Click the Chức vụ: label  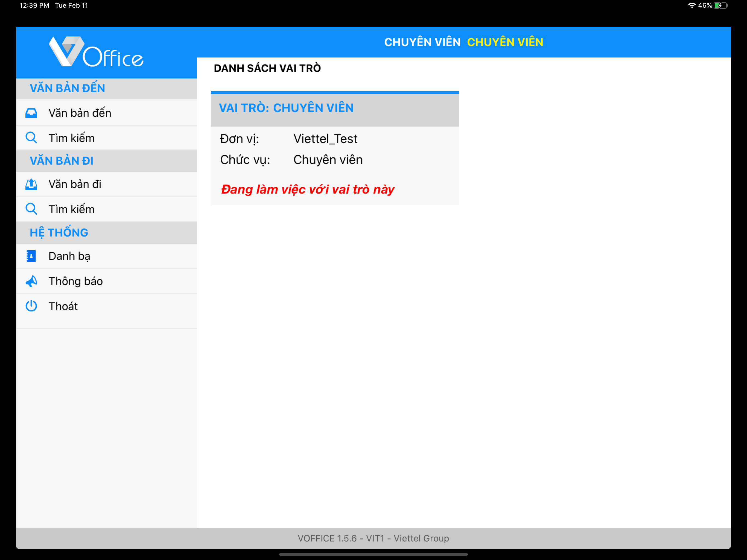245,160
